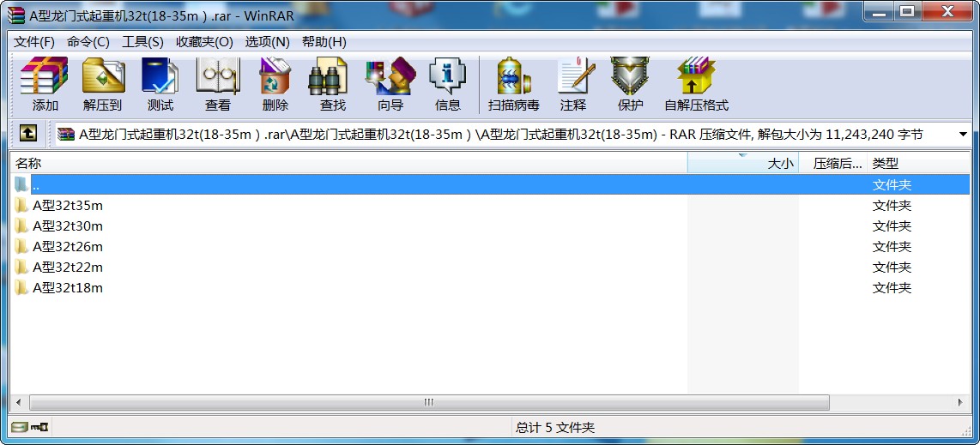Sort list by 名称 column header
The width and height of the screenshot is (980, 445).
343,163
